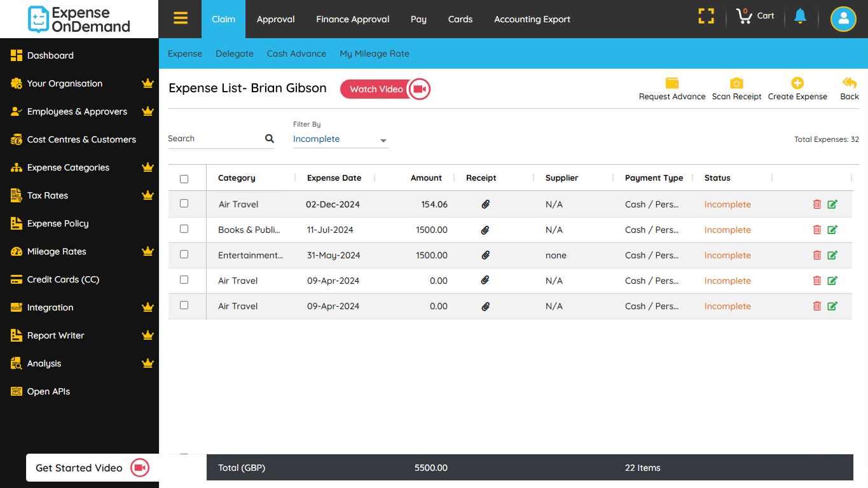868x488 pixels.
Task: Tick the select-all header checkbox
Action: (184, 179)
